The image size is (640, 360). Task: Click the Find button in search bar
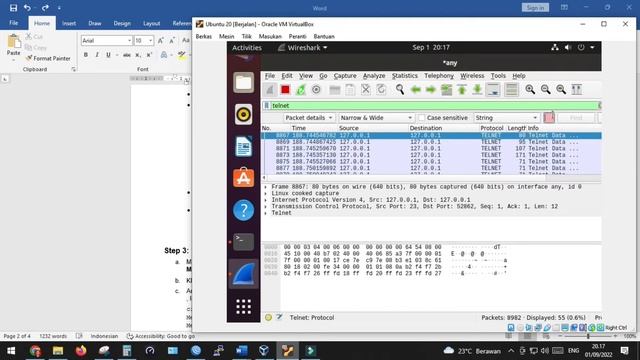[576, 118]
